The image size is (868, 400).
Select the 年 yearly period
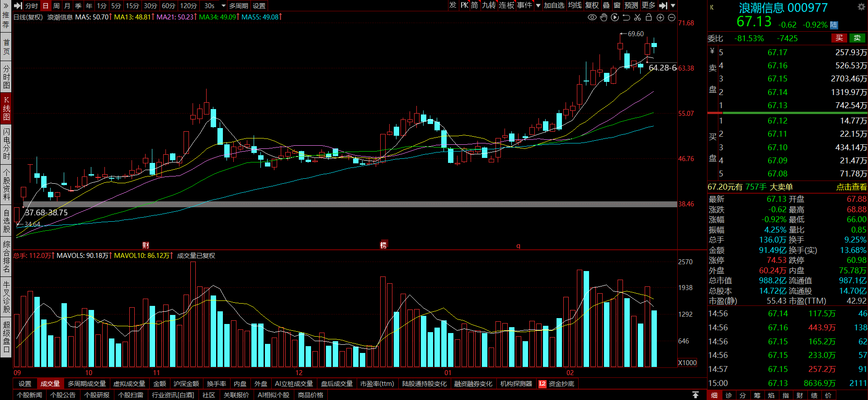(89, 6)
